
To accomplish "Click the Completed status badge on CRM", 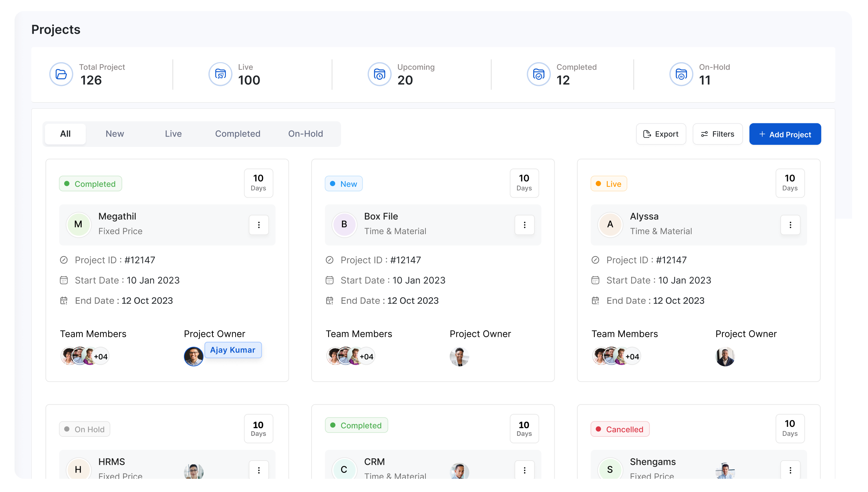I will [357, 425].
